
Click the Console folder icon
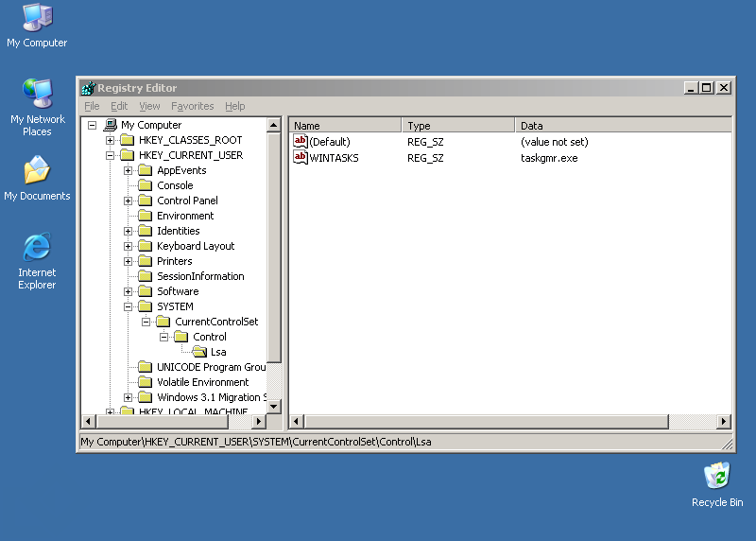146,185
